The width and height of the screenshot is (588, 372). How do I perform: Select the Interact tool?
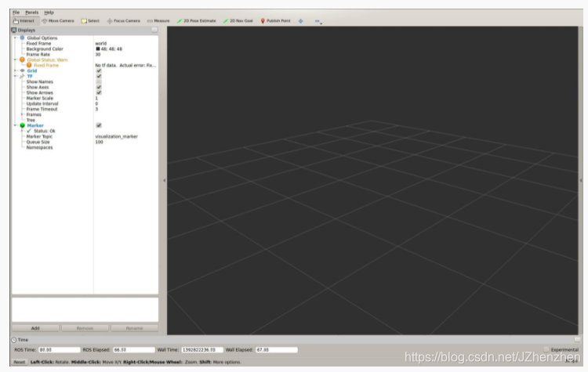pos(24,21)
